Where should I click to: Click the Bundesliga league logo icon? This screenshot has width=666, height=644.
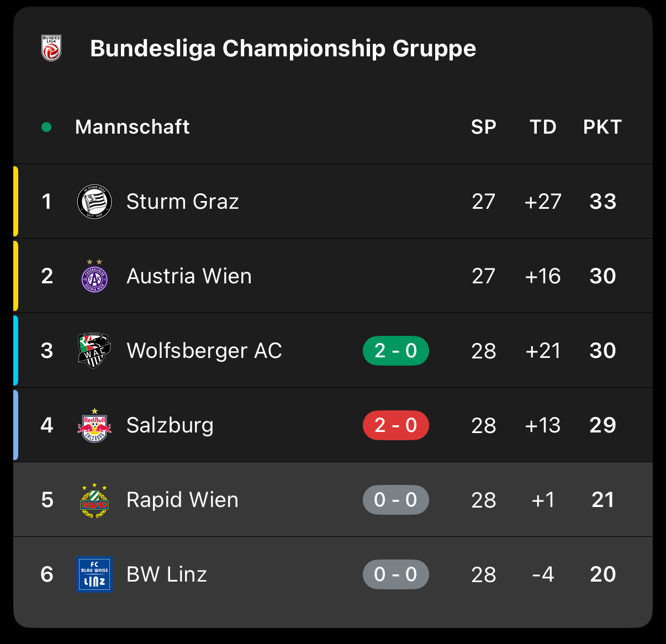tap(51, 48)
